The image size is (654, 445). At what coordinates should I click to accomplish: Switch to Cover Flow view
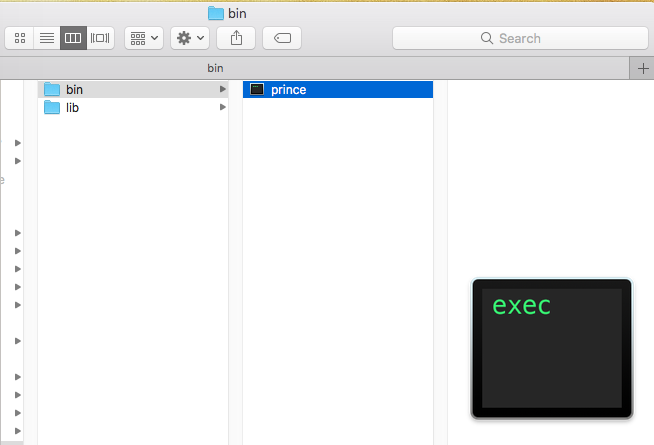point(100,38)
